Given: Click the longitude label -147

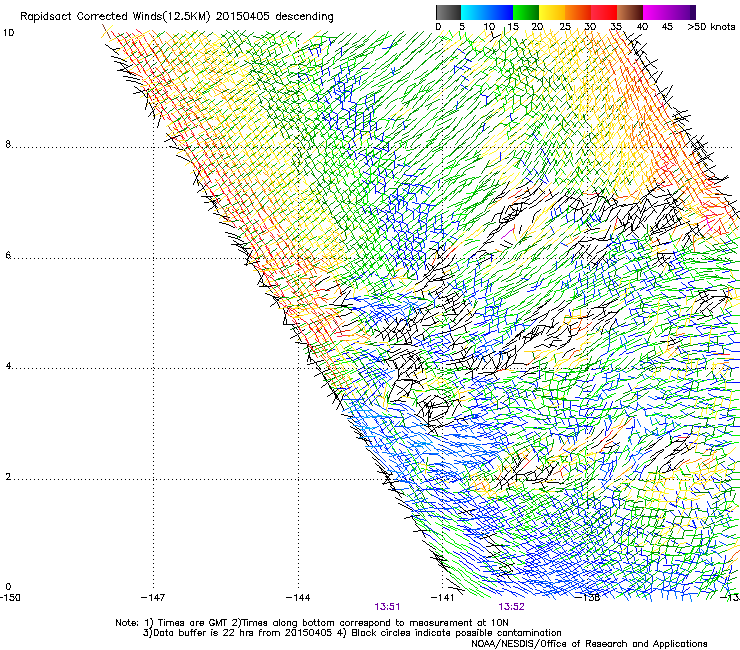Looking at the screenshot, I should coord(153,598).
